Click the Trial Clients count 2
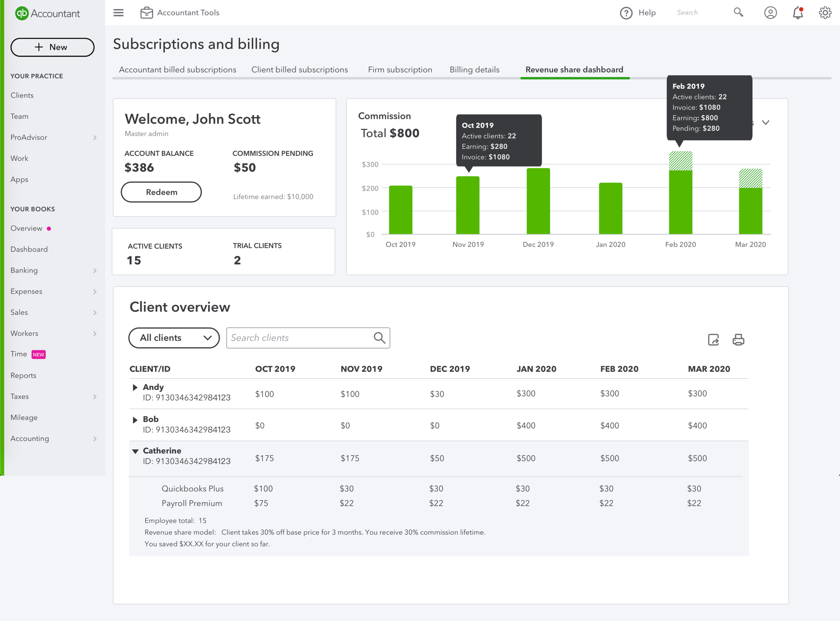The width and height of the screenshot is (840, 621). (x=237, y=260)
